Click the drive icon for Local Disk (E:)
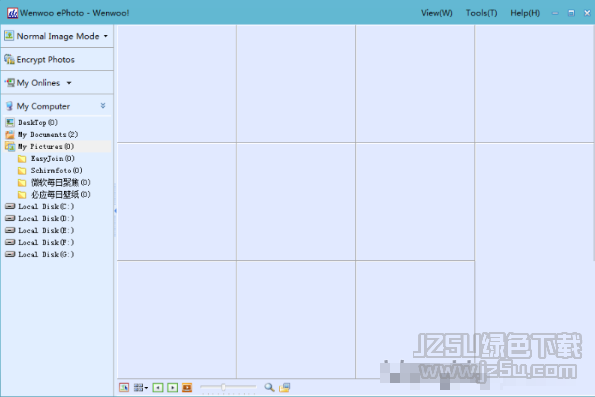595x397 pixels. pos(10,230)
